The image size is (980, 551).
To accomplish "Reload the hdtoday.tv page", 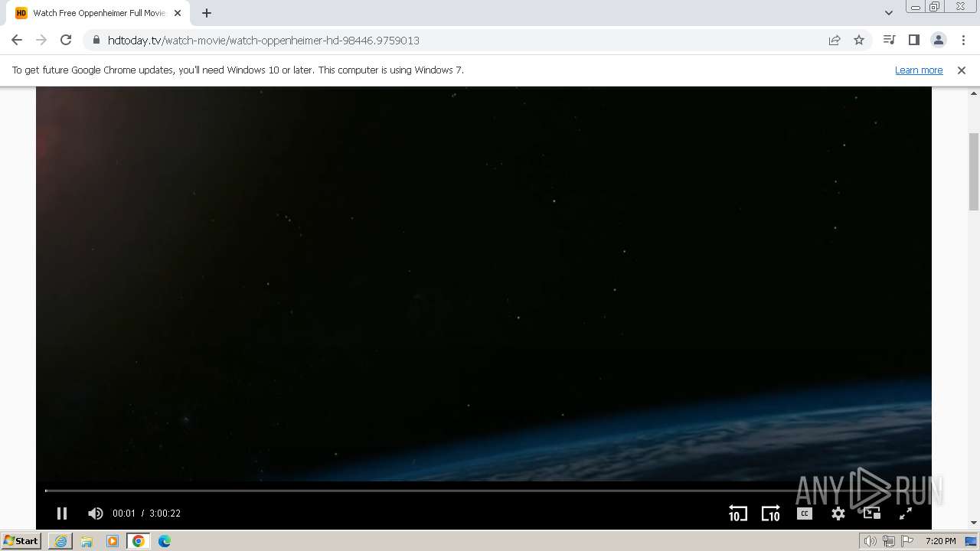I will pos(66,40).
